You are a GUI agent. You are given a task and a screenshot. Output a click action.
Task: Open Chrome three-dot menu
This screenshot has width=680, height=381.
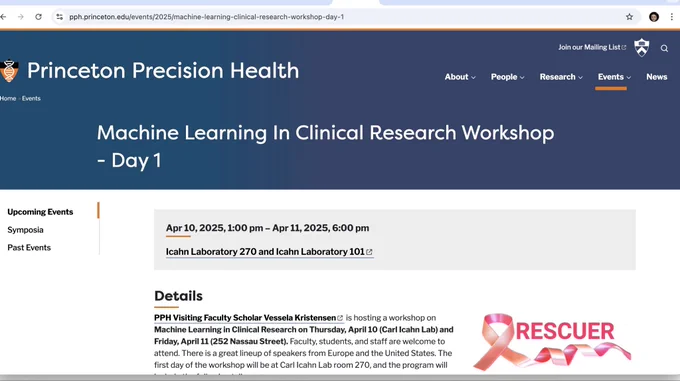pos(672,17)
